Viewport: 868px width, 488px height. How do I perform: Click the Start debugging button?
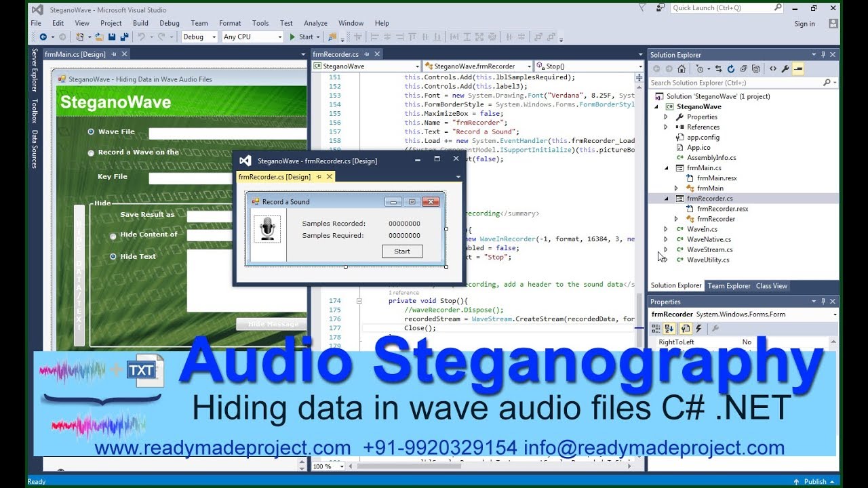(302, 37)
